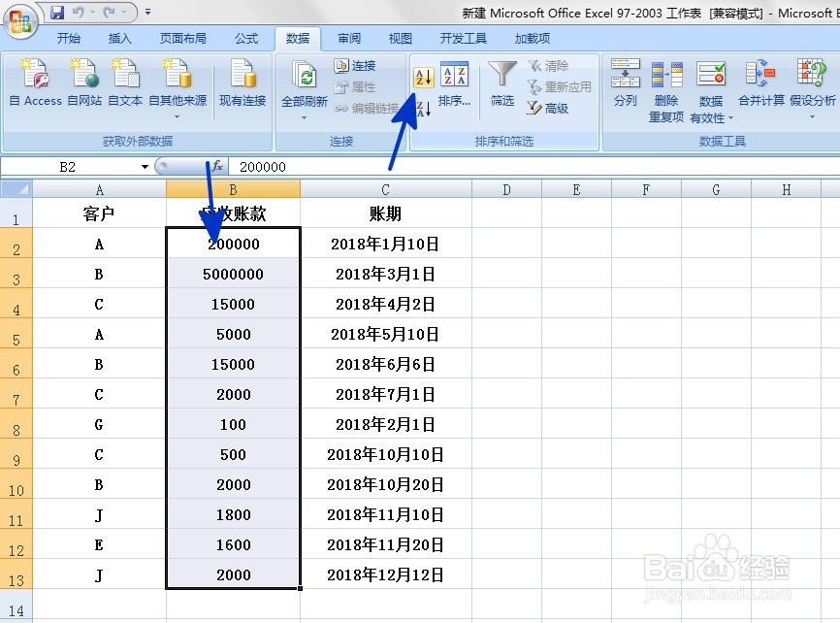Click cell containing 2018年2月1日

(386, 425)
